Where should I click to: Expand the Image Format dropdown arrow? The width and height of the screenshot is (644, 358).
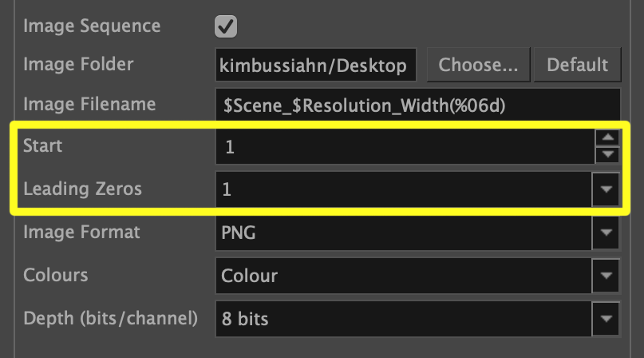click(x=606, y=233)
